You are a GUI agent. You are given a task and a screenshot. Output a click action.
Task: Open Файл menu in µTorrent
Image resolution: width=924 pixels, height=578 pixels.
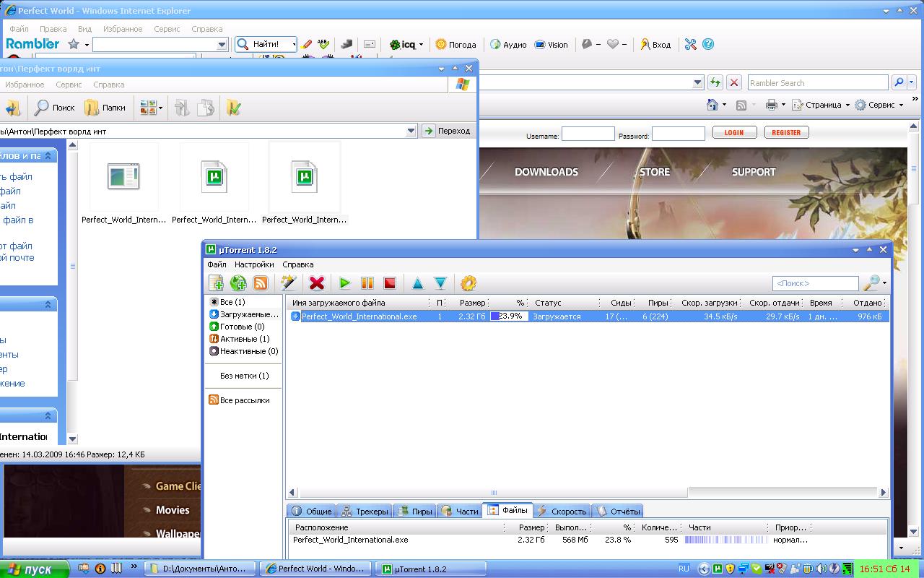coord(217,264)
